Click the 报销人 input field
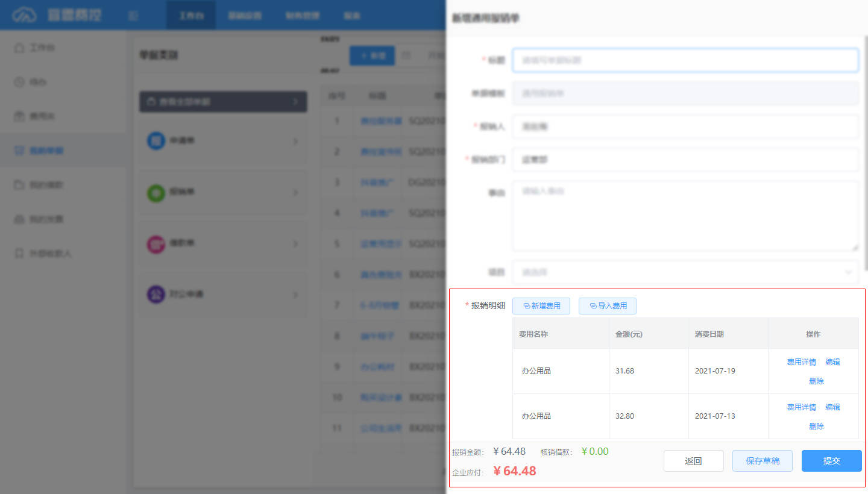868x494 pixels. 685,127
